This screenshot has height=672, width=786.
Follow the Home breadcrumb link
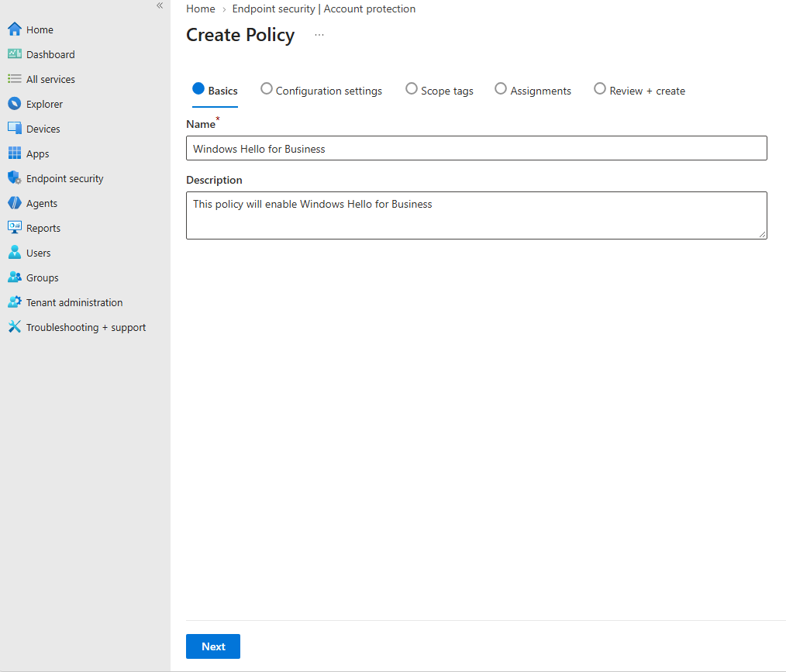pos(201,9)
